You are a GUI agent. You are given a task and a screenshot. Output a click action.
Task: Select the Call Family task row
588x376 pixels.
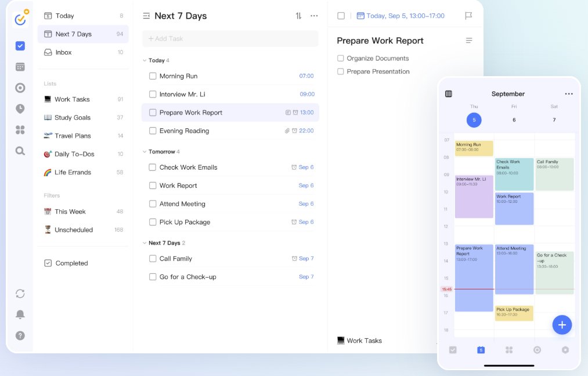230,259
